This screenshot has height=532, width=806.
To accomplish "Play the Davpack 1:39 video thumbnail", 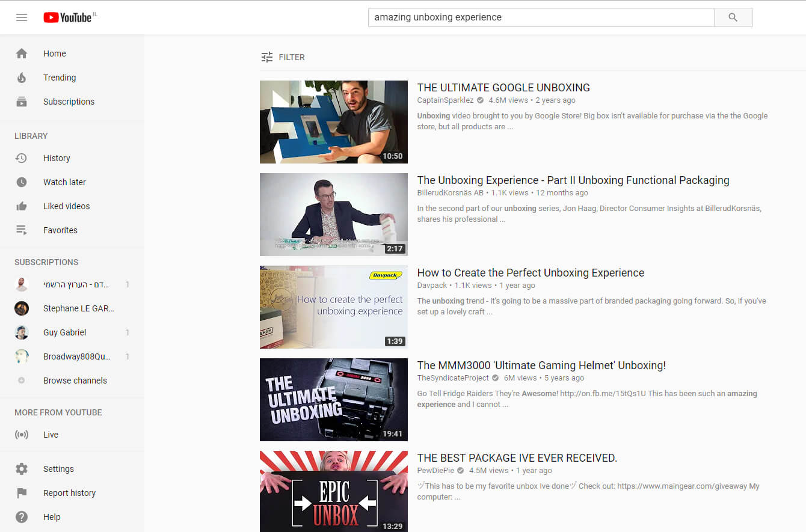I will coord(334,307).
